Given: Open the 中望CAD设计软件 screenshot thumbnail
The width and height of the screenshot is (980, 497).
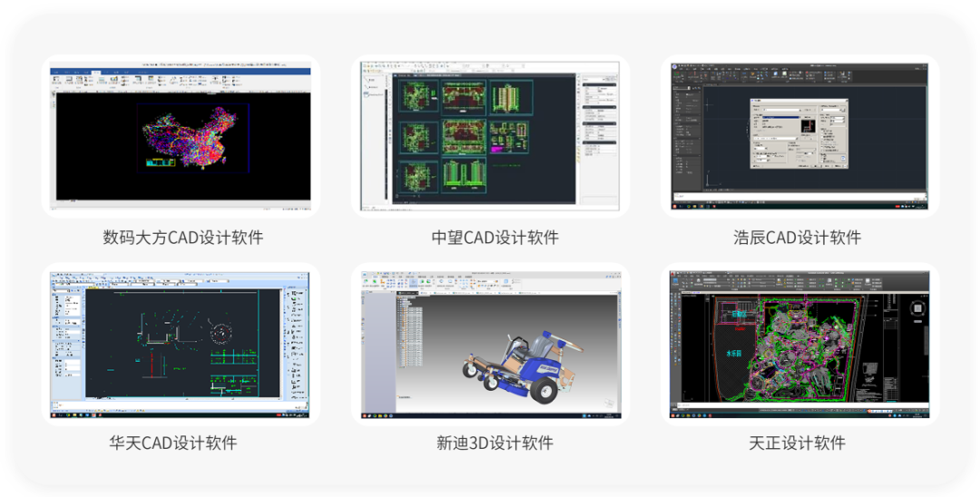Looking at the screenshot, I should coord(490,135).
